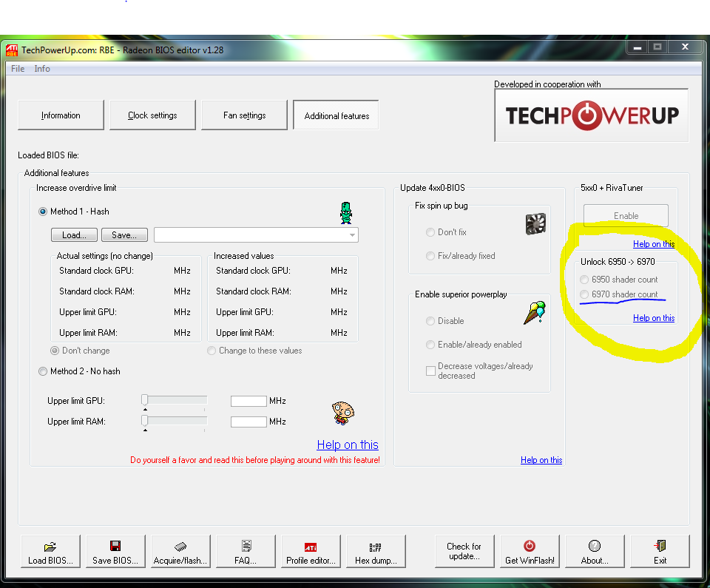Open the FAQ document button
The image size is (710, 588).
[246, 551]
